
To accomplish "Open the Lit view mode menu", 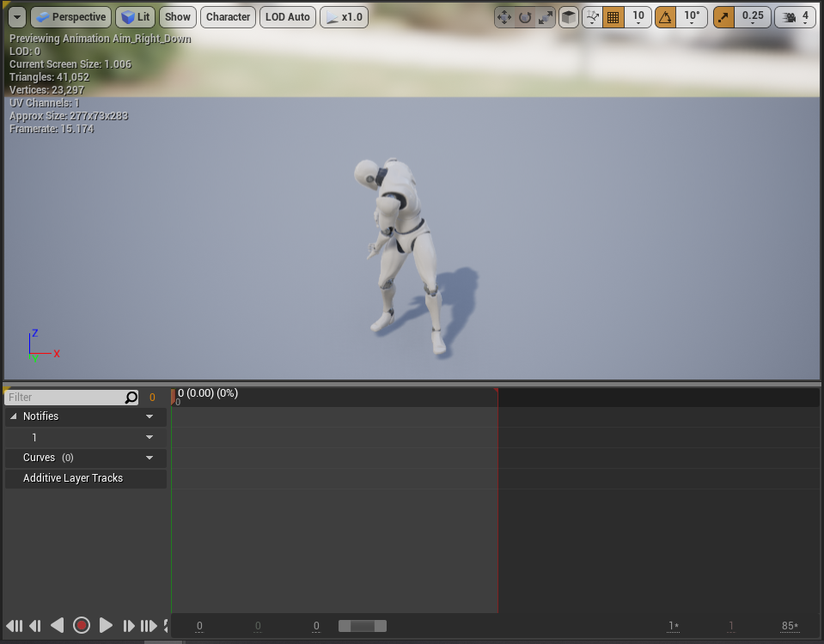I will 136,17.
